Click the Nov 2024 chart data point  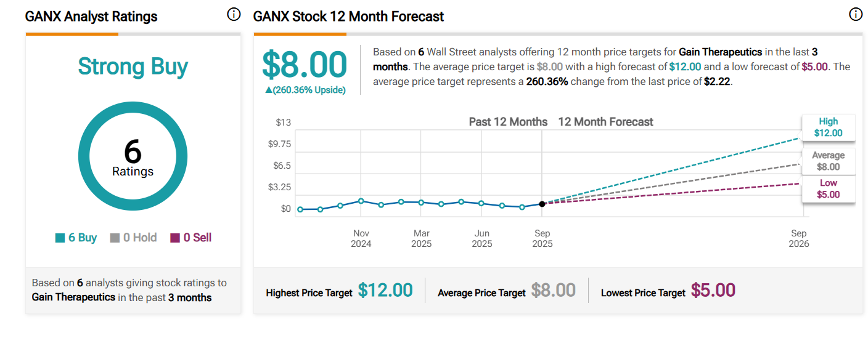361,201
